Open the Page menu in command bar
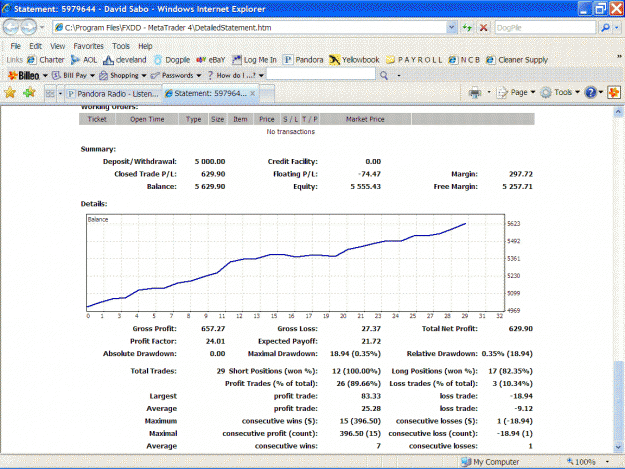 click(x=516, y=92)
